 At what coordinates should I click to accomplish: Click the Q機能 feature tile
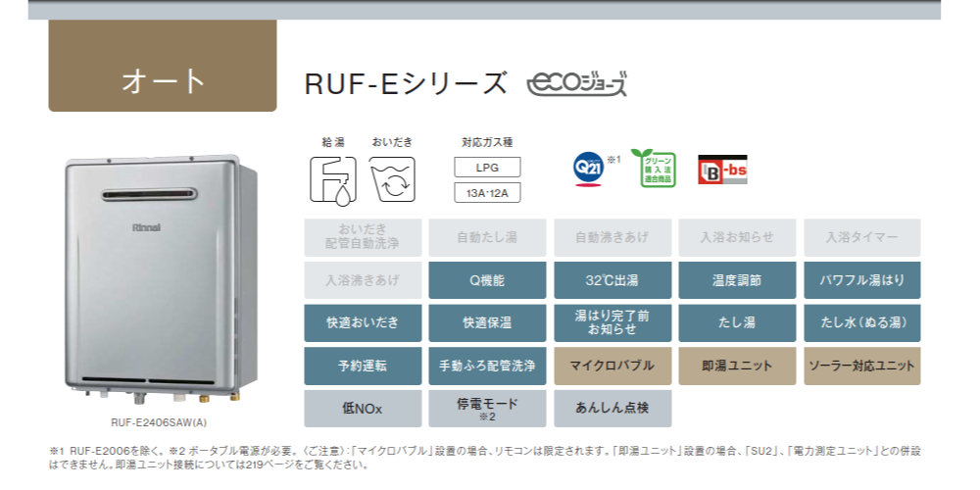pos(487,280)
